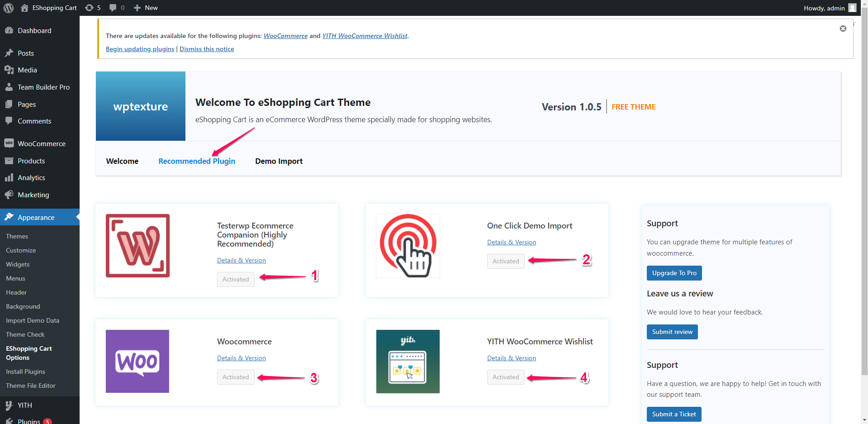The width and height of the screenshot is (868, 424).
Task: Click the YITH WooCommerce Wishlist logo
Action: [408, 361]
